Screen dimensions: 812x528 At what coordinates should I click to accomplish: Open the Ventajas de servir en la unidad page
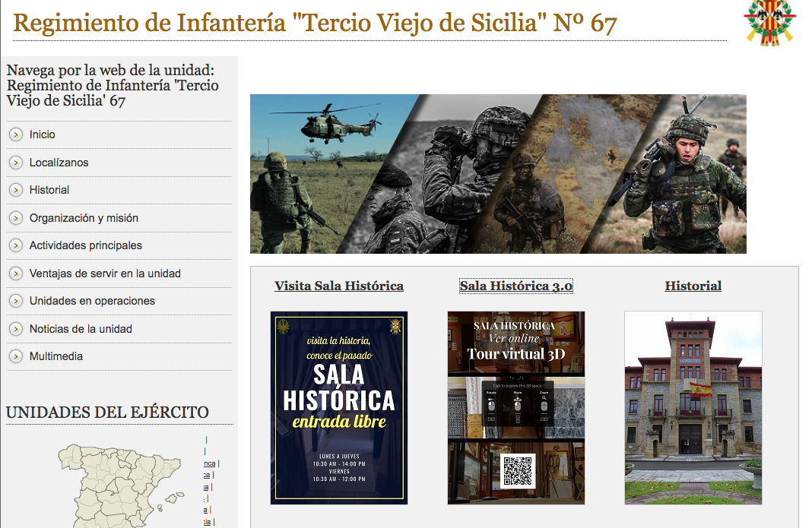click(x=105, y=273)
